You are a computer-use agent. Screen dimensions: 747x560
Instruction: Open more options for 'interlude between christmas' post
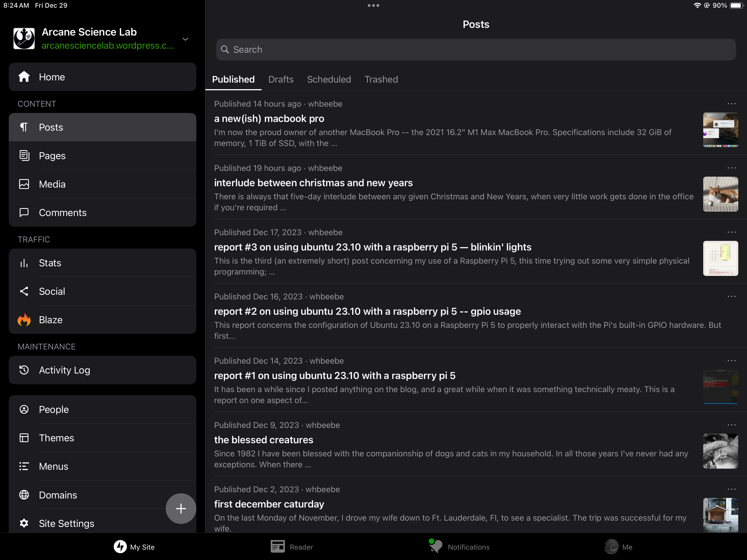(731, 168)
